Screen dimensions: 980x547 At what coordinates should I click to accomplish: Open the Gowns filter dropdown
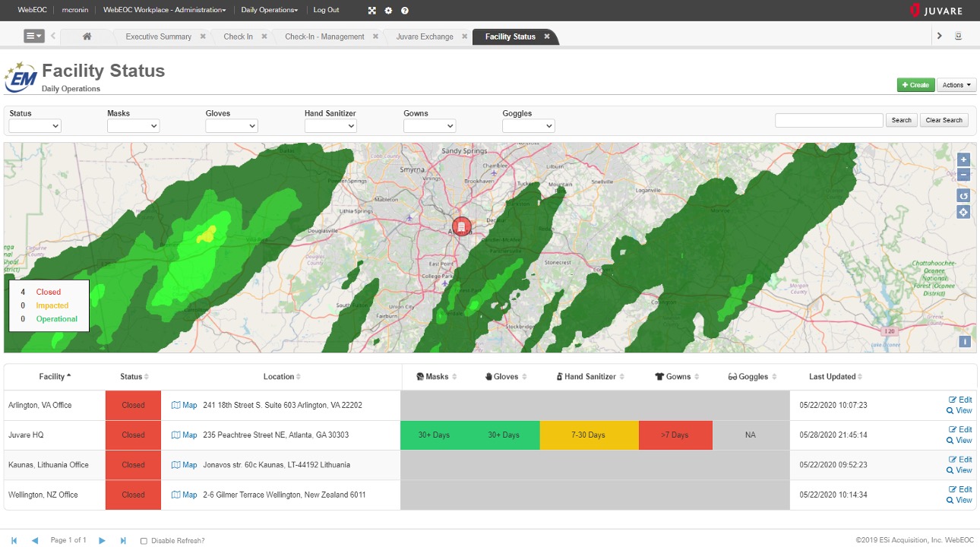coord(429,126)
